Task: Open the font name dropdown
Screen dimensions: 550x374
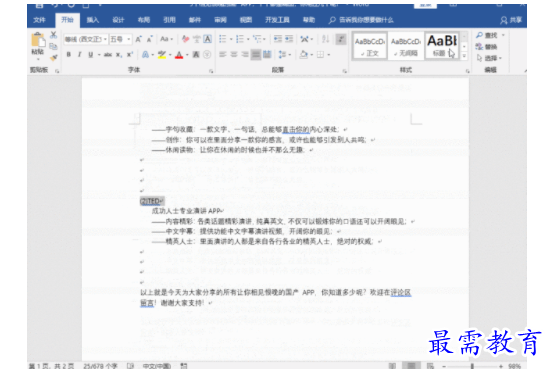Action: point(86,39)
